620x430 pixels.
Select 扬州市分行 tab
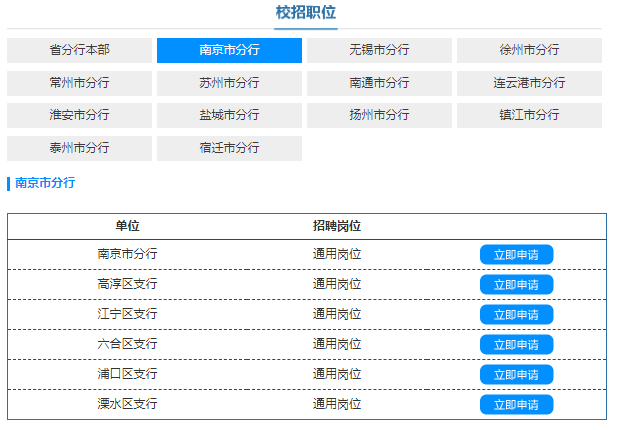click(x=379, y=115)
